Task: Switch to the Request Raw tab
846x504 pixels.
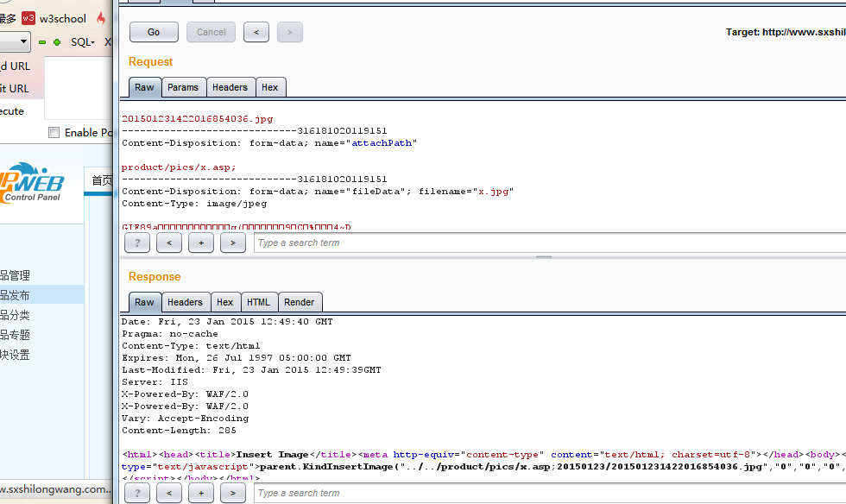Action: (x=145, y=87)
